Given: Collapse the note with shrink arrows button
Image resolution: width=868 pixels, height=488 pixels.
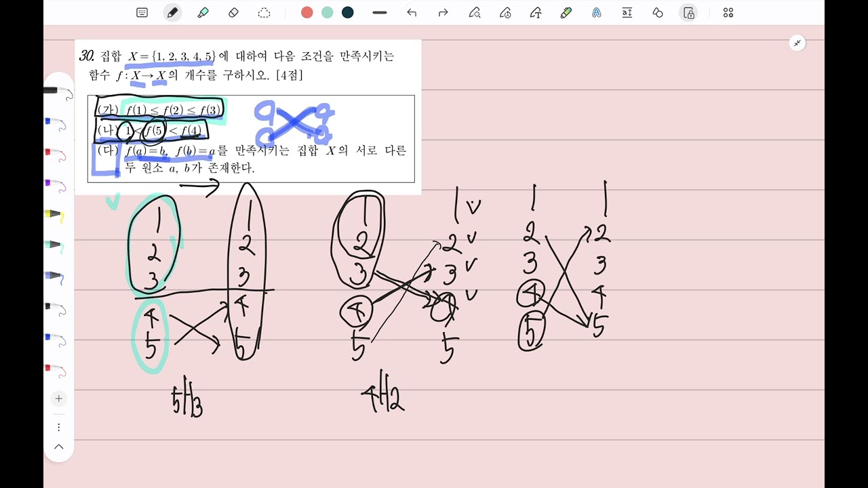Looking at the screenshot, I should [797, 43].
